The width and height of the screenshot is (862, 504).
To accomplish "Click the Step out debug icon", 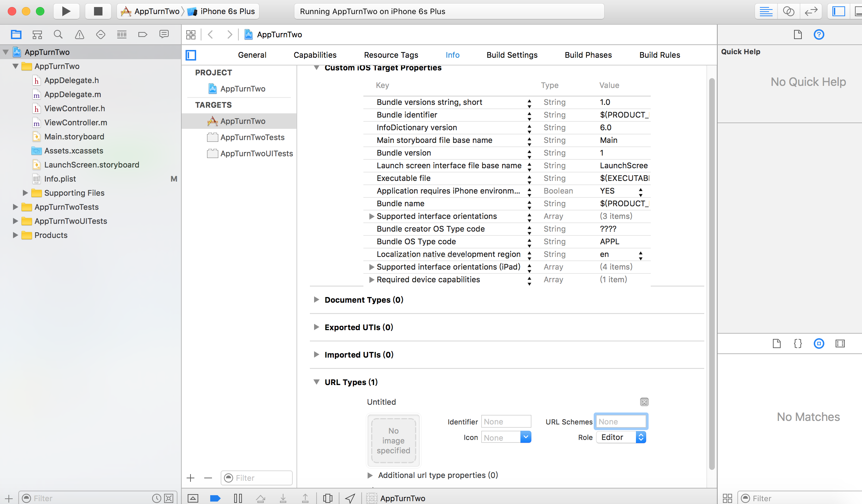I will pos(305,498).
